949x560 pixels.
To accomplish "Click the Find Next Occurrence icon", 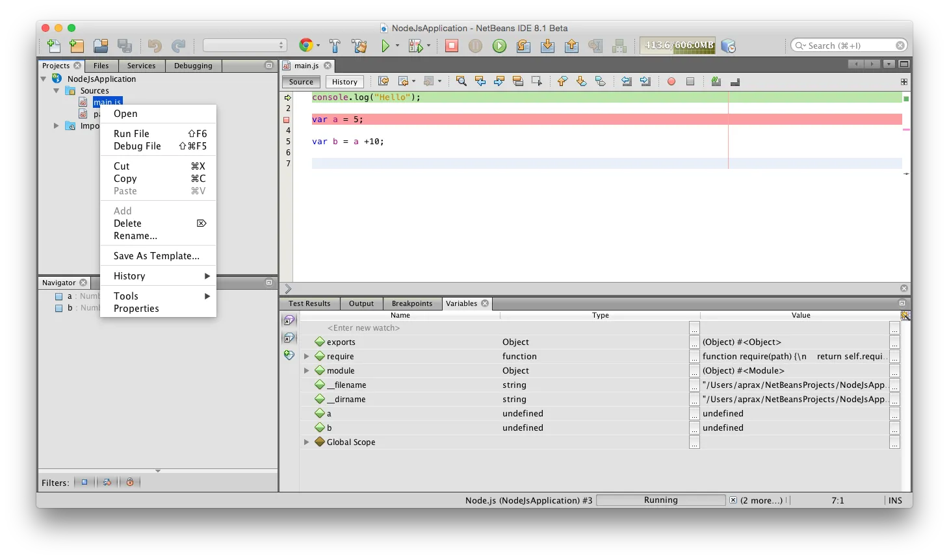I will pyautogui.click(x=499, y=81).
